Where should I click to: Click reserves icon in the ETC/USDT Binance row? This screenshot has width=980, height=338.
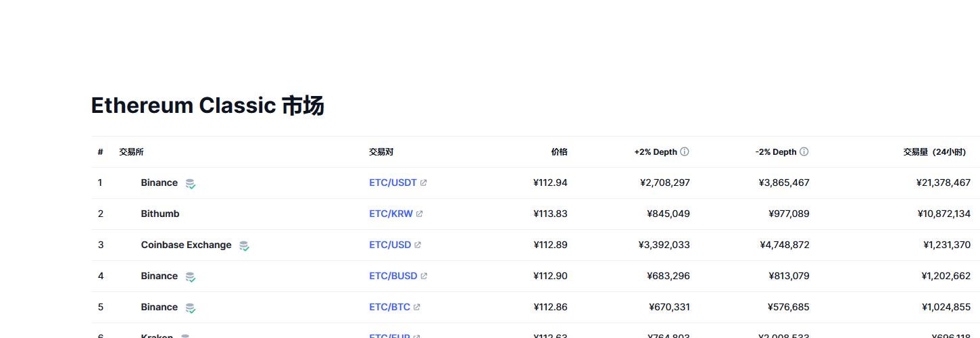click(x=191, y=183)
